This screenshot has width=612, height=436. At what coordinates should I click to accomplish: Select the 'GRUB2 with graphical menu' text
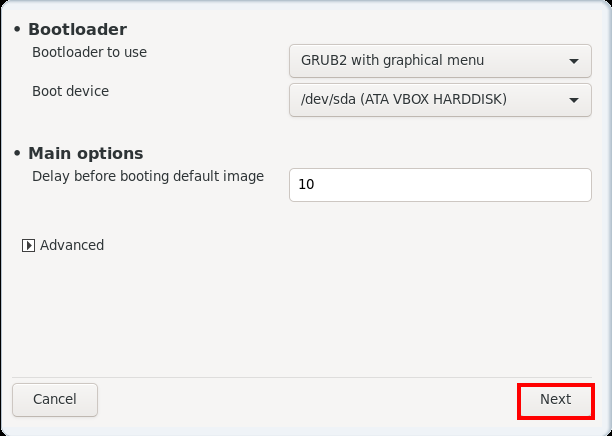pyautogui.click(x=392, y=61)
